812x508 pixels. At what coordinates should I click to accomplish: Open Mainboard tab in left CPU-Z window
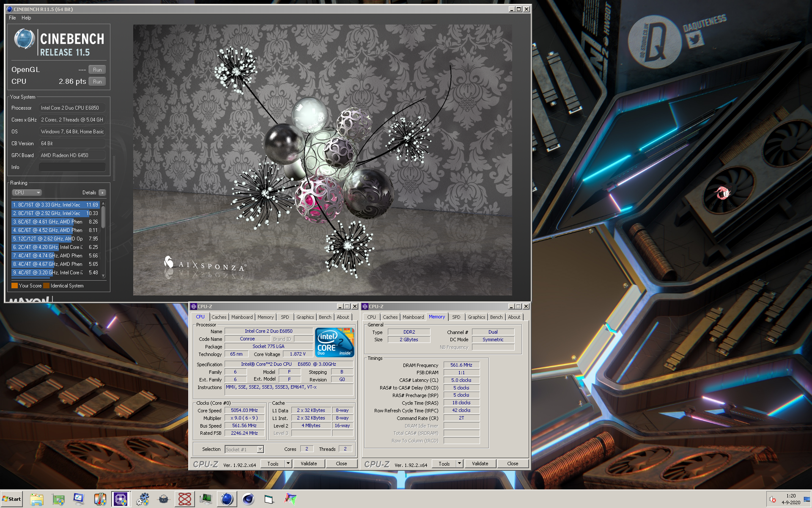tap(242, 317)
